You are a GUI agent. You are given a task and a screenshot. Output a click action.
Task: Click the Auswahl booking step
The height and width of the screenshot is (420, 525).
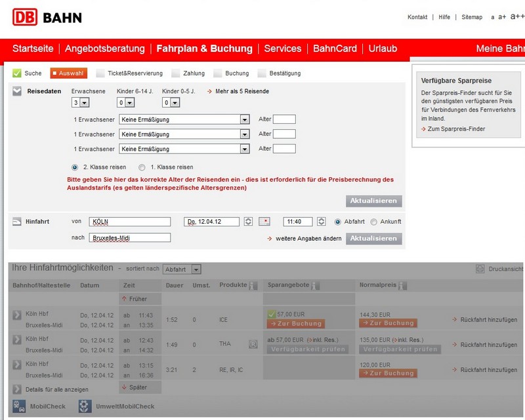click(x=69, y=73)
